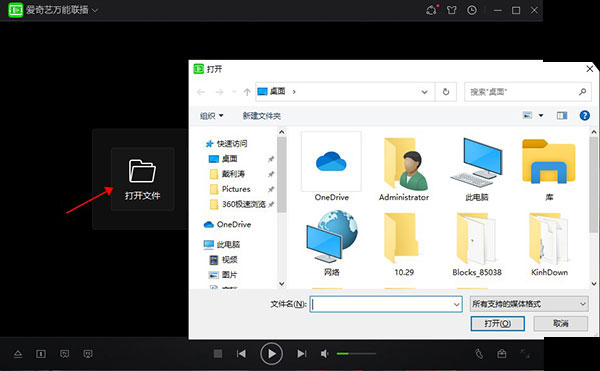The image size is (600, 371).
Task: Stop playback with the stop button
Action: coord(218,353)
